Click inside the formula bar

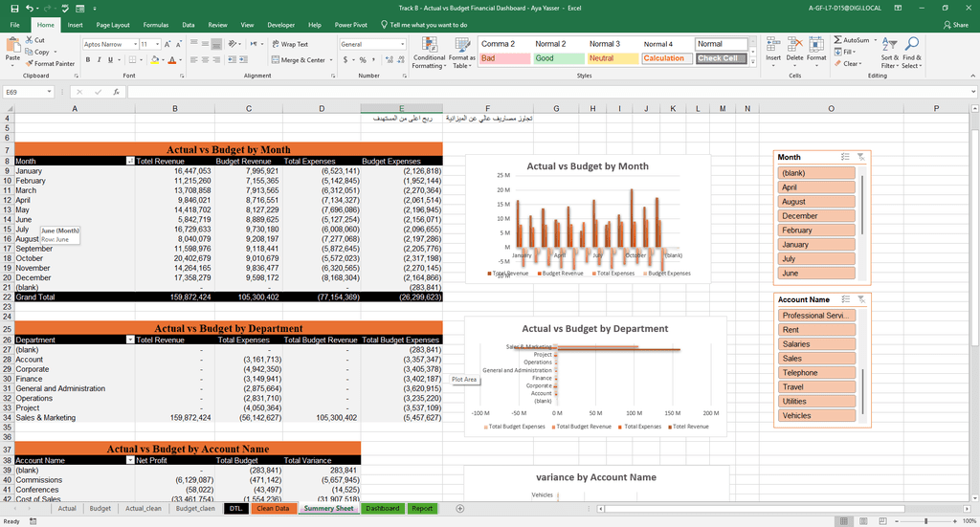[x=548, y=92]
